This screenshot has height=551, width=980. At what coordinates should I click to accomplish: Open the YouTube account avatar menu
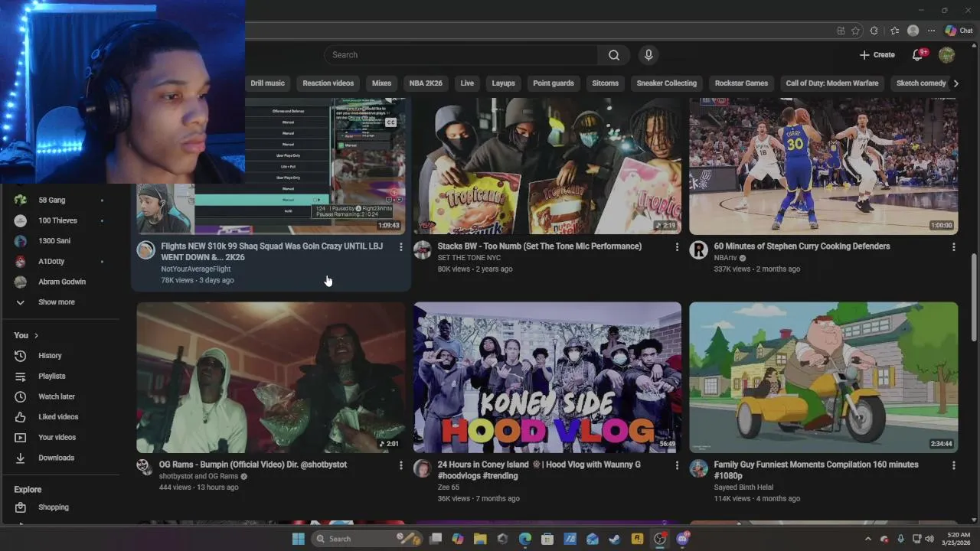(x=947, y=55)
